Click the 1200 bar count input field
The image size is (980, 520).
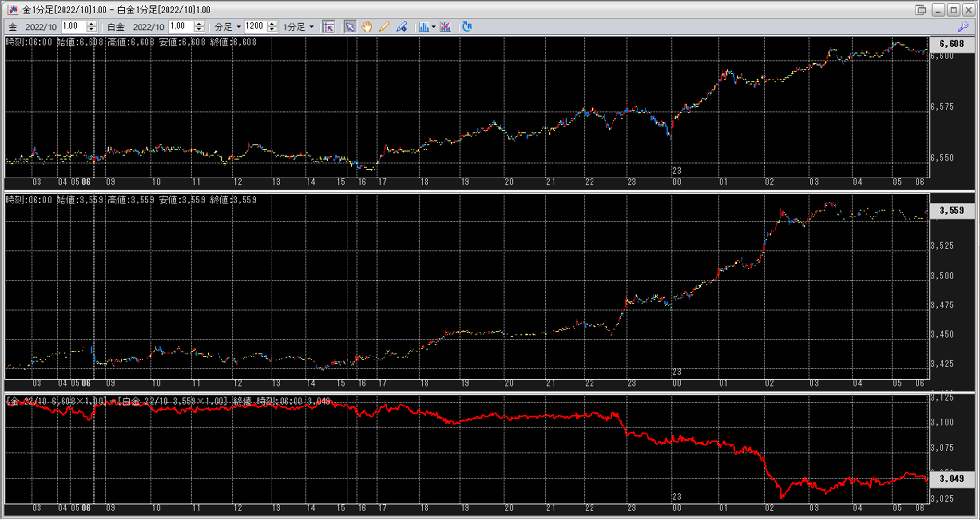pos(255,26)
